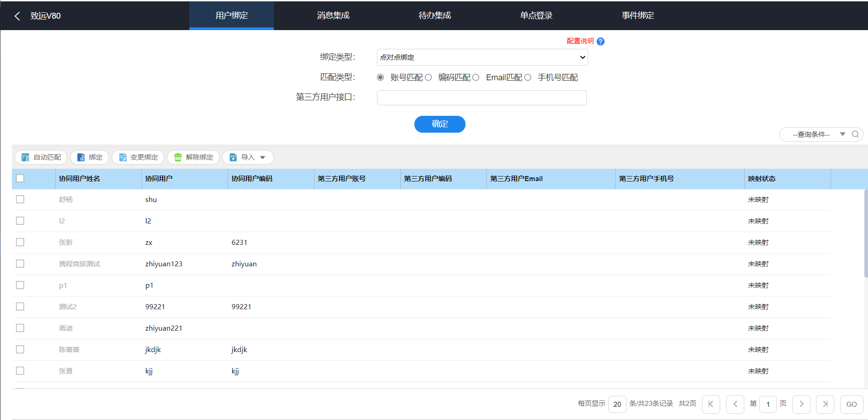The height and width of the screenshot is (420, 868).
Task: Go to the last page arrow
Action: [x=825, y=404]
